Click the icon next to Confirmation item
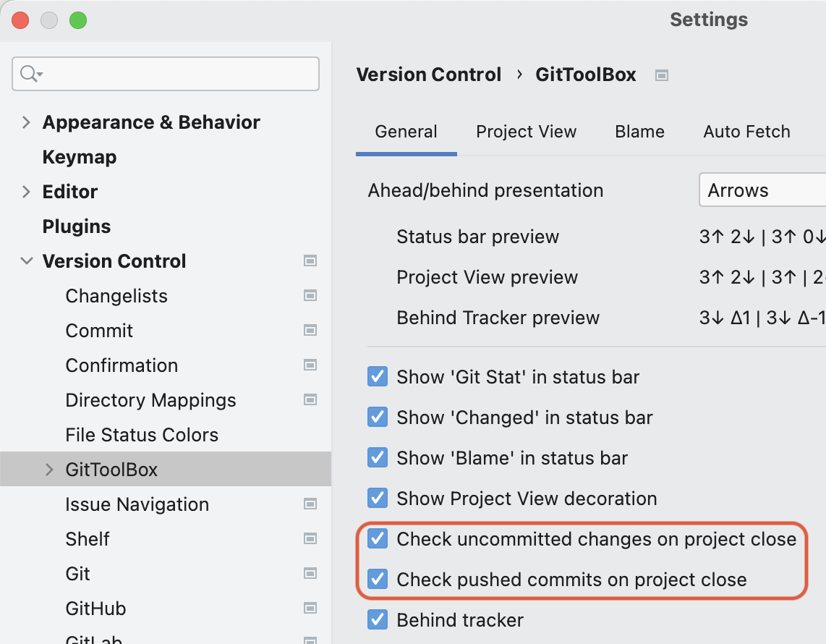 pos(310,365)
